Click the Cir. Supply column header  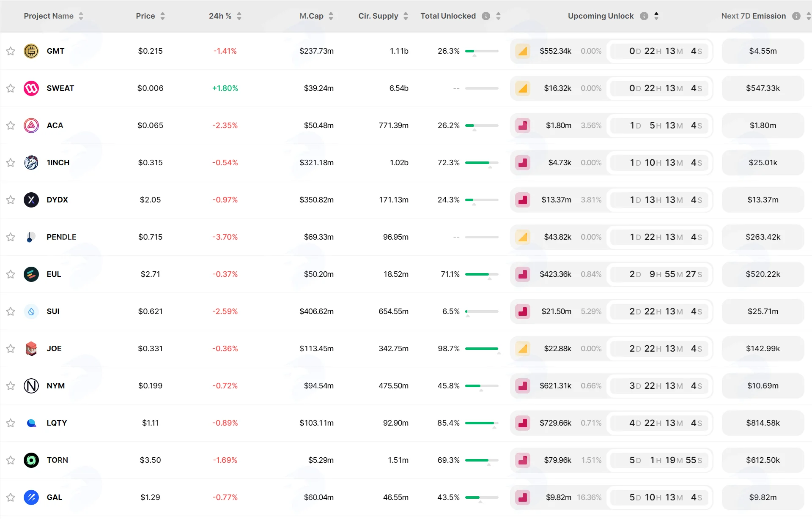pyautogui.click(x=378, y=16)
